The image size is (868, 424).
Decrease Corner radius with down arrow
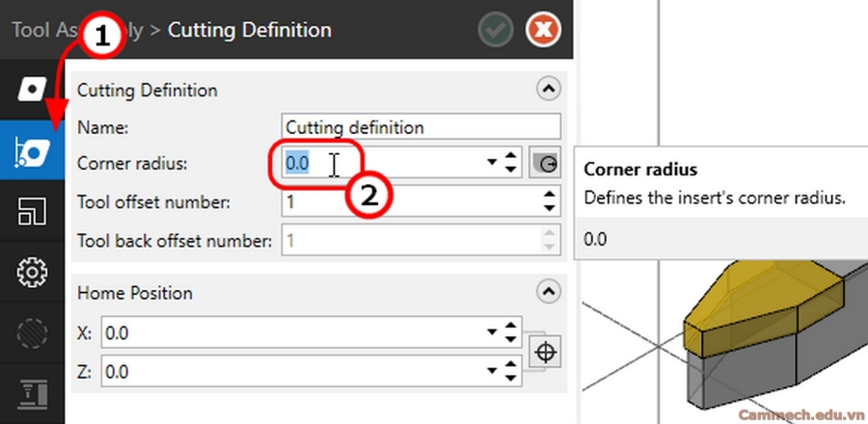511,170
